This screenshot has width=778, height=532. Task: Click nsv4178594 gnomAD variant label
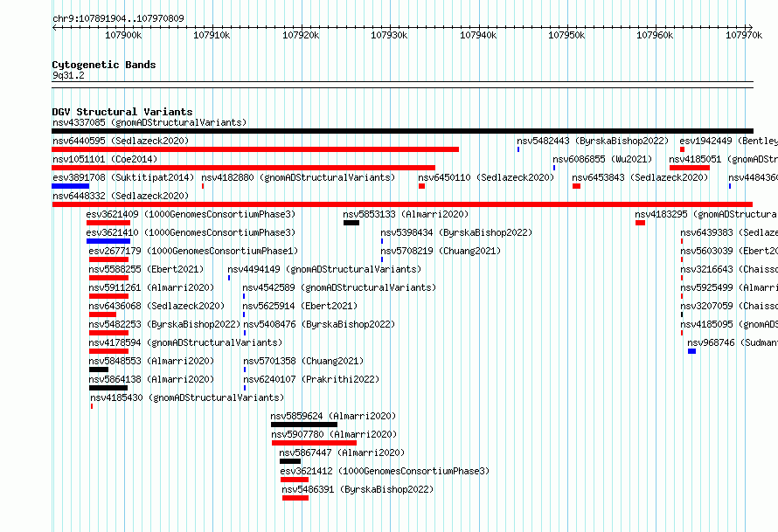pyautogui.click(x=185, y=342)
